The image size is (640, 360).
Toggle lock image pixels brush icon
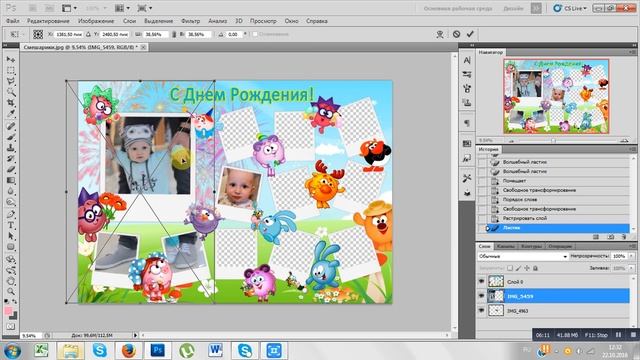(x=518, y=268)
